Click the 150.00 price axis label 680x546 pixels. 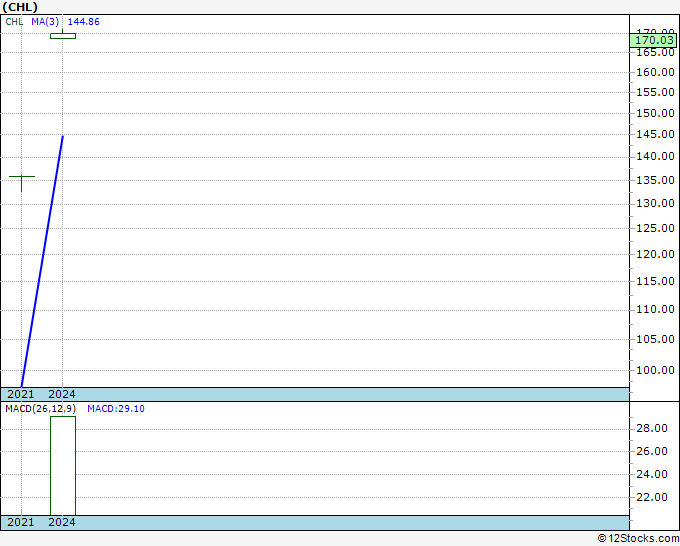(x=655, y=113)
